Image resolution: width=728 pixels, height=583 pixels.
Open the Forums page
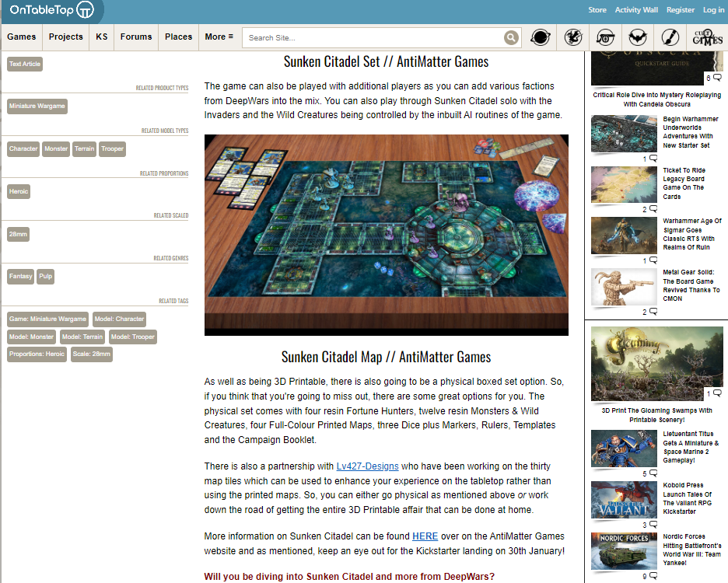tap(136, 37)
